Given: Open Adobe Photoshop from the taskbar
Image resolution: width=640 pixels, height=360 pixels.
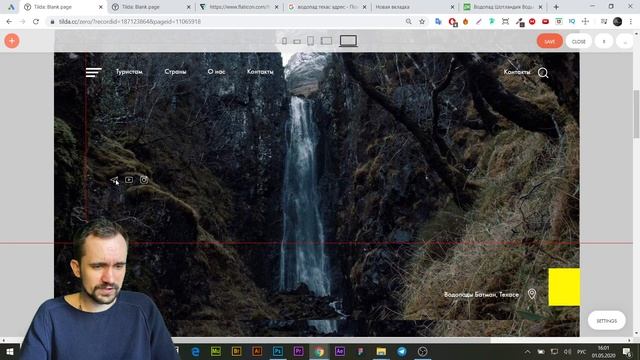Looking at the screenshot, I should 278,351.
